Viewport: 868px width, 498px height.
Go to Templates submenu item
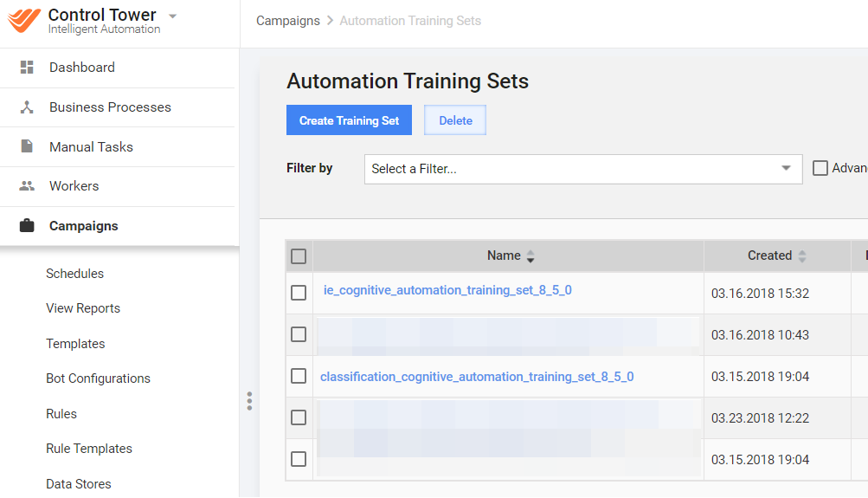click(75, 344)
